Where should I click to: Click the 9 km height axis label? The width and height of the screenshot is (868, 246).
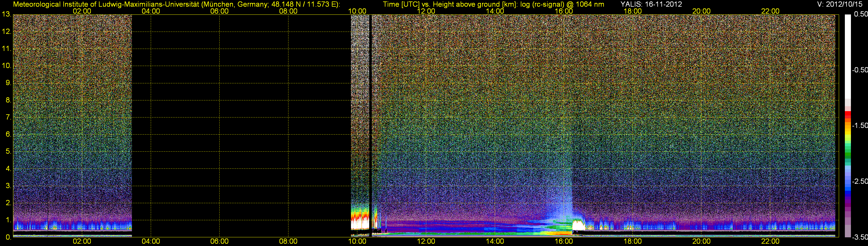pyautogui.click(x=8, y=83)
